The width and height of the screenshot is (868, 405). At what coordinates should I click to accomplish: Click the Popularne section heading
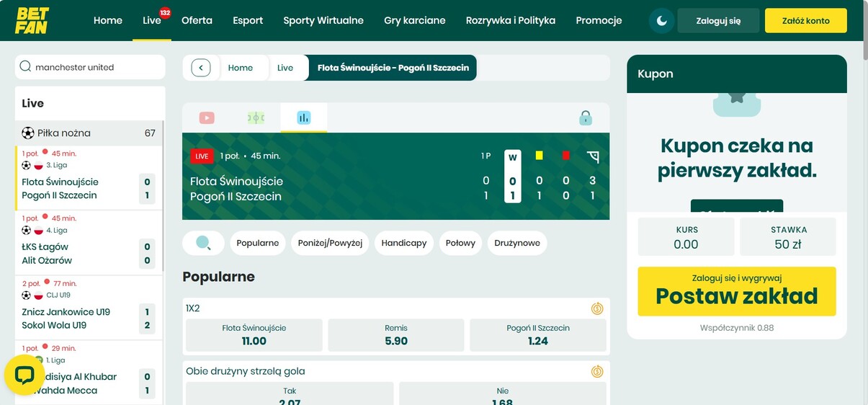click(219, 277)
